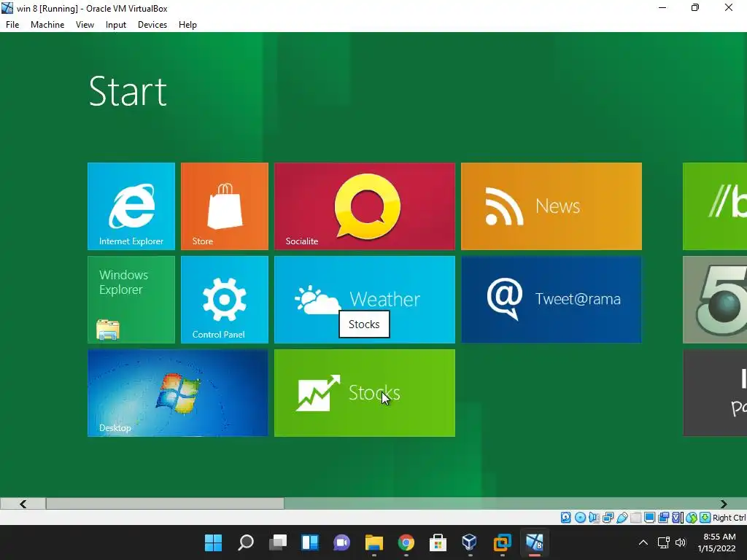Expand the hidden system tray icons

click(643, 542)
